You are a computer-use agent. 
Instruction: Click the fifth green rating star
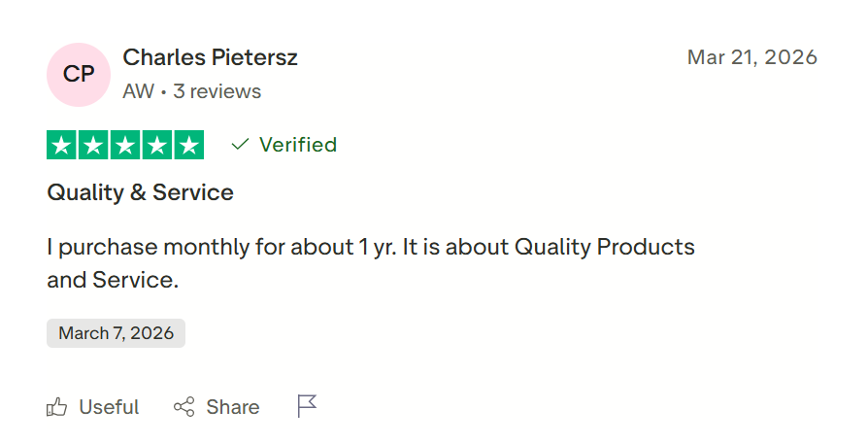pyautogui.click(x=188, y=145)
